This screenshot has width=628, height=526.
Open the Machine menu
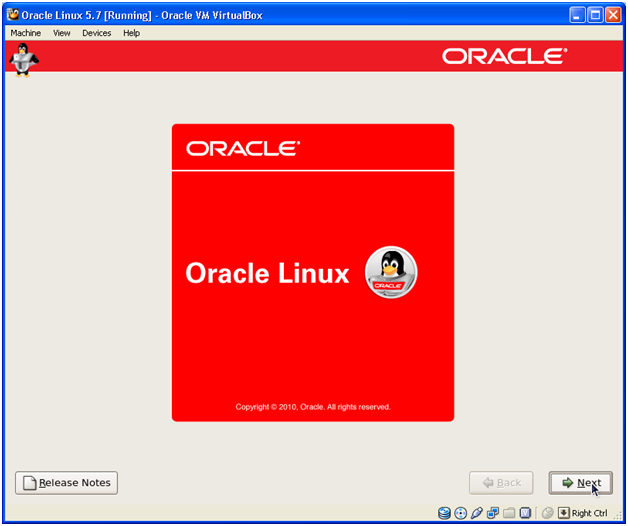coord(26,33)
